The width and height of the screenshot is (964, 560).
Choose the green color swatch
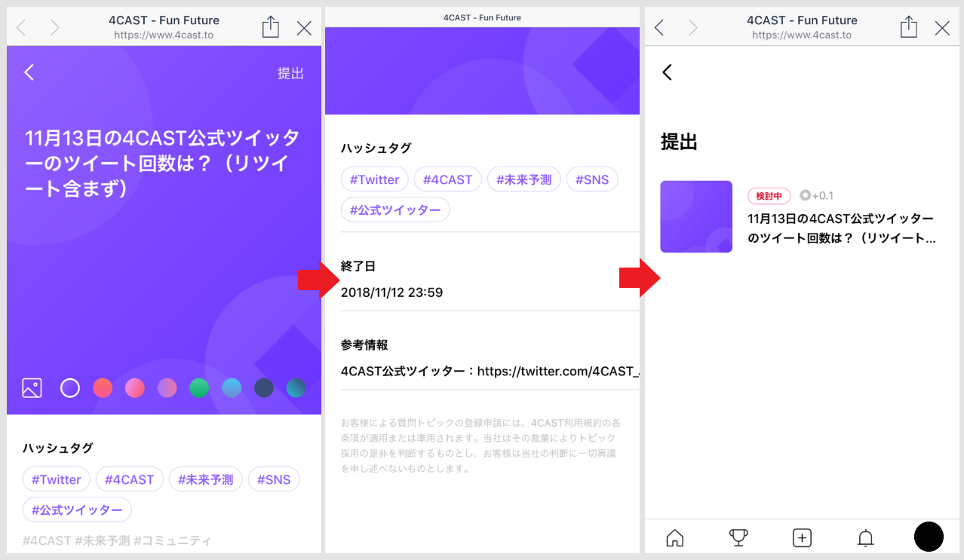[x=199, y=388]
